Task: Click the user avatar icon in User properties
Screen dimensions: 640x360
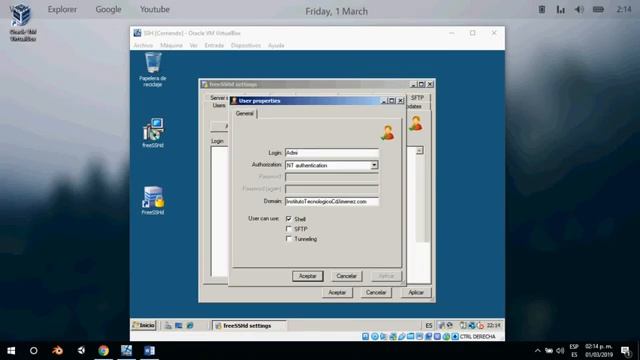Action: pyautogui.click(x=388, y=133)
